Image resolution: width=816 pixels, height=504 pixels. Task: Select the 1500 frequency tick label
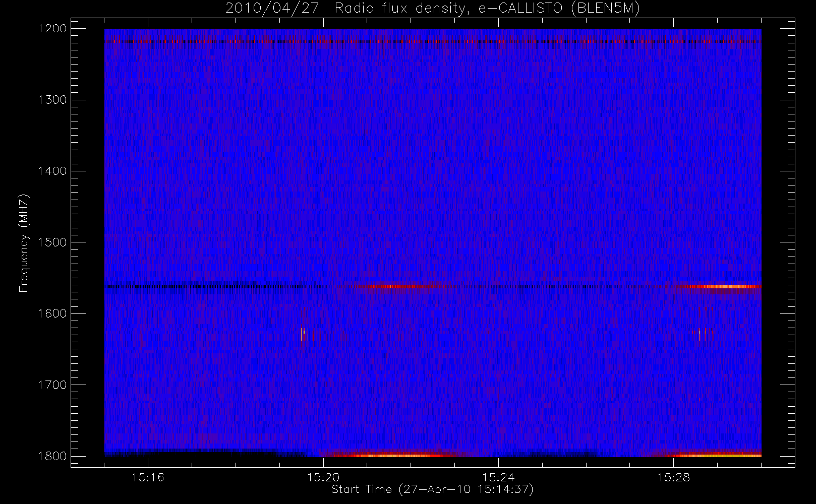coord(52,242)
